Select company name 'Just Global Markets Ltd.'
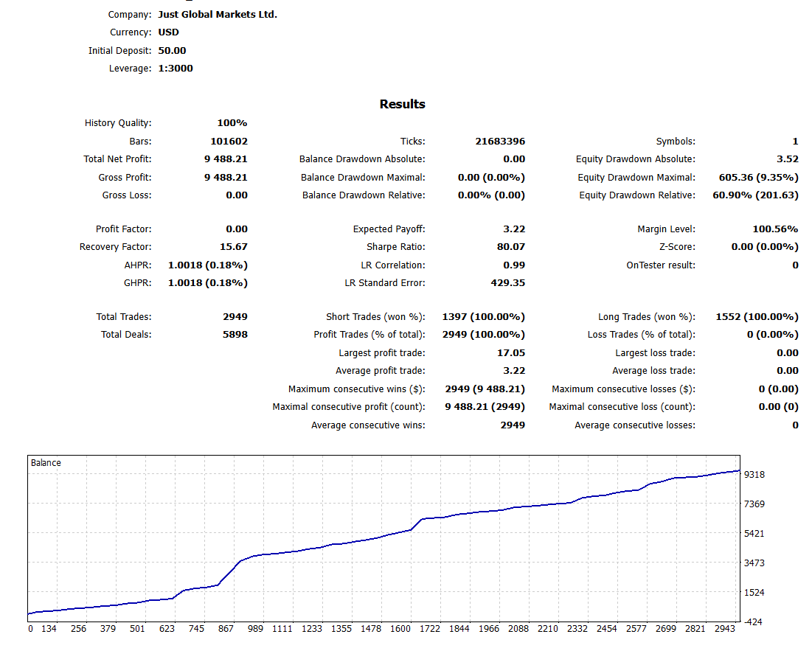This screenshot has height=651, width=812. [218, 15]
